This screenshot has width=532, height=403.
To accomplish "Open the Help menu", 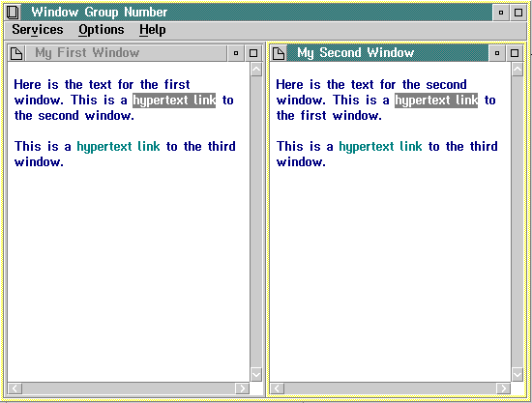I will pos(152,30).
